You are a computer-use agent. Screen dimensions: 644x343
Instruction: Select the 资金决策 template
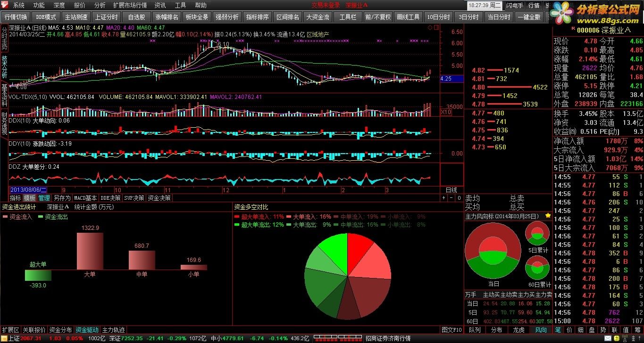pos(159,198)
